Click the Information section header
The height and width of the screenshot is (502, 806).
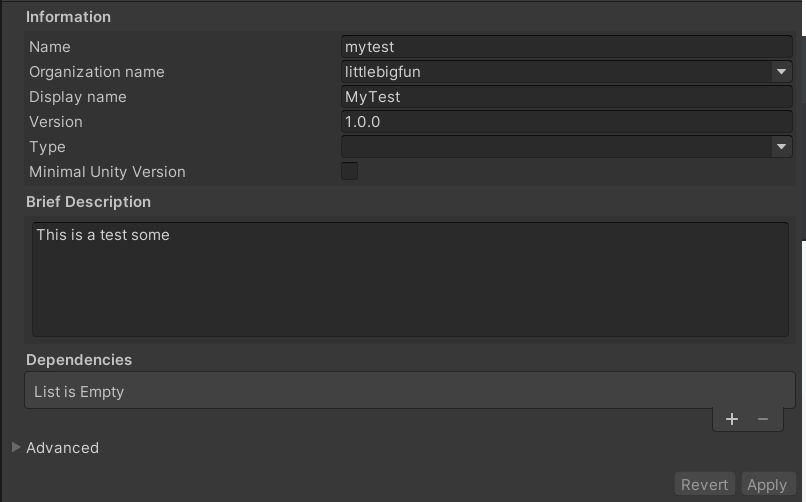point(68,17)
